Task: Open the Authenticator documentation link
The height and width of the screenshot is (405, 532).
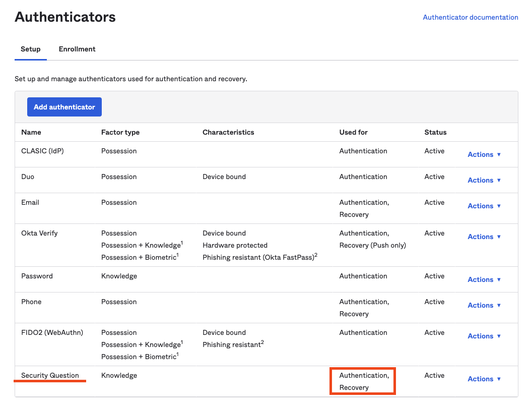Action: point(470,17)
